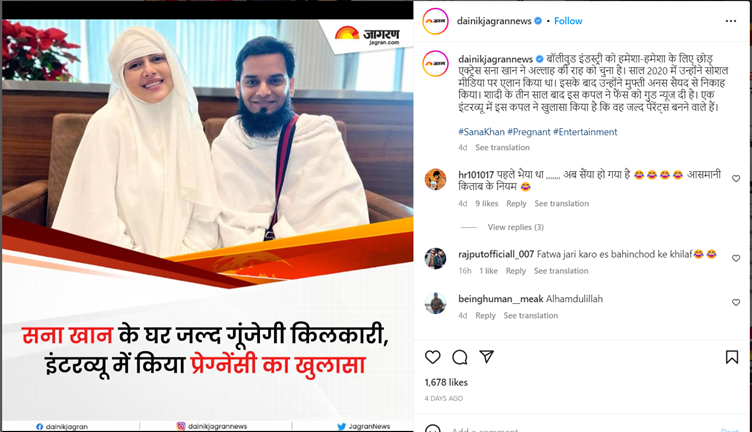The image size is (752, 432).
Task: Share post using paper plane icon
Action: pos(486,356)
